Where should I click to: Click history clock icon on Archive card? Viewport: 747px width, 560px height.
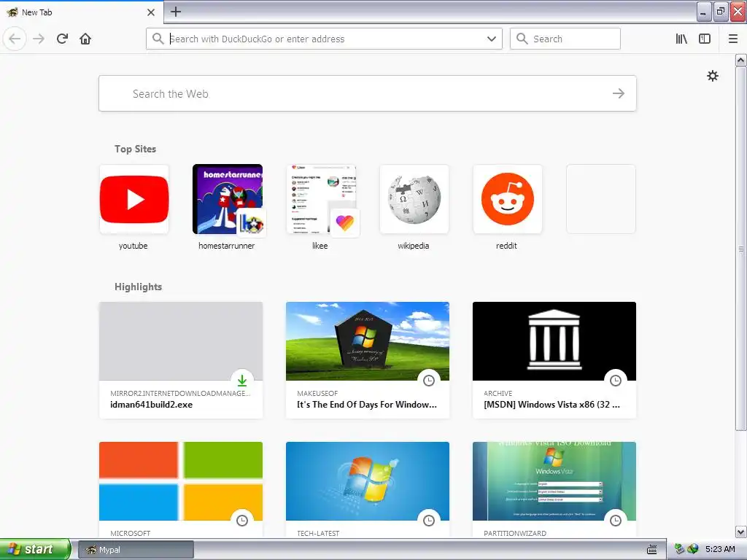(616, 381)
